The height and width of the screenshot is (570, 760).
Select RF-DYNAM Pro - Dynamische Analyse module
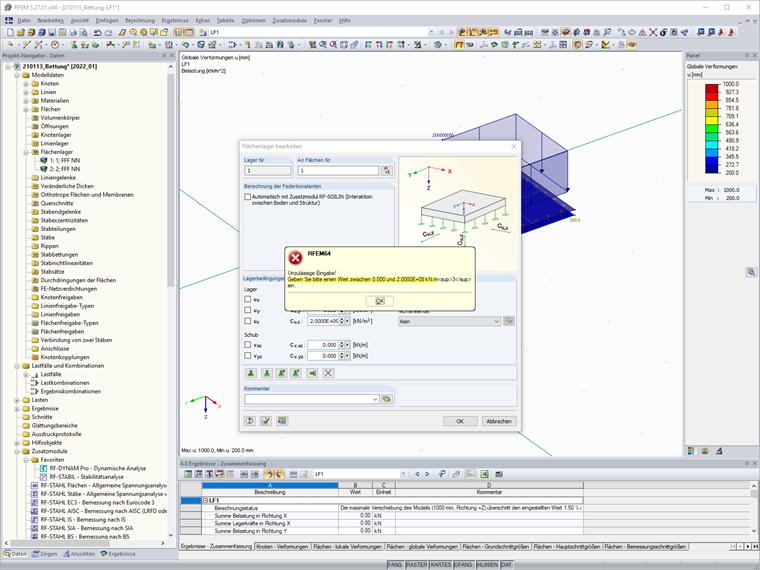[x=97, y=468]
